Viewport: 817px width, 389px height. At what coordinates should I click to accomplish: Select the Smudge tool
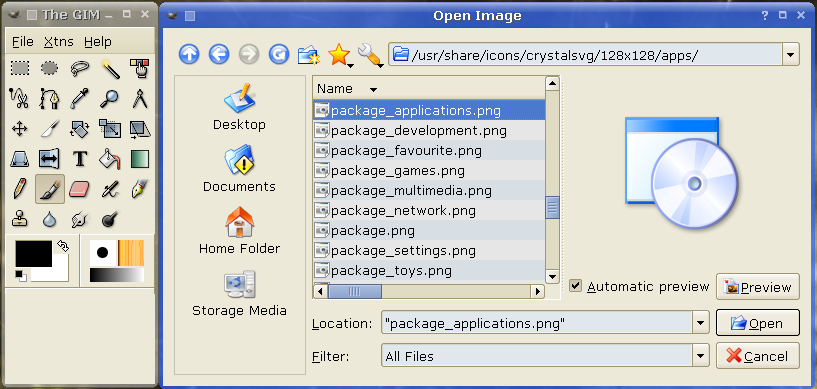click(80, 219)
